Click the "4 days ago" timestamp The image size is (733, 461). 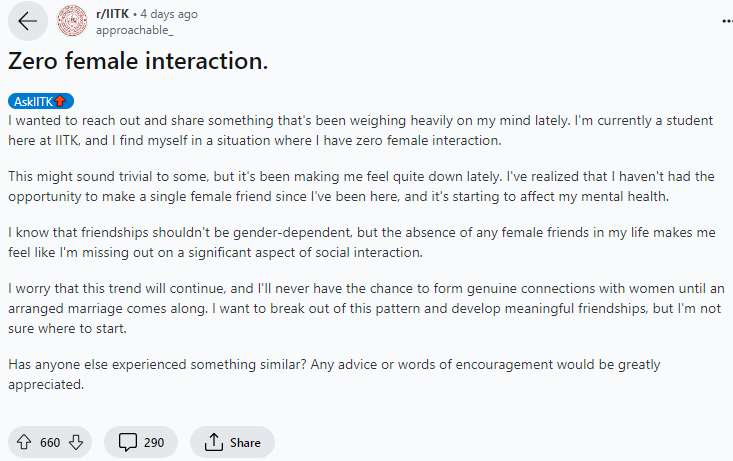click(x=169, y=14)
